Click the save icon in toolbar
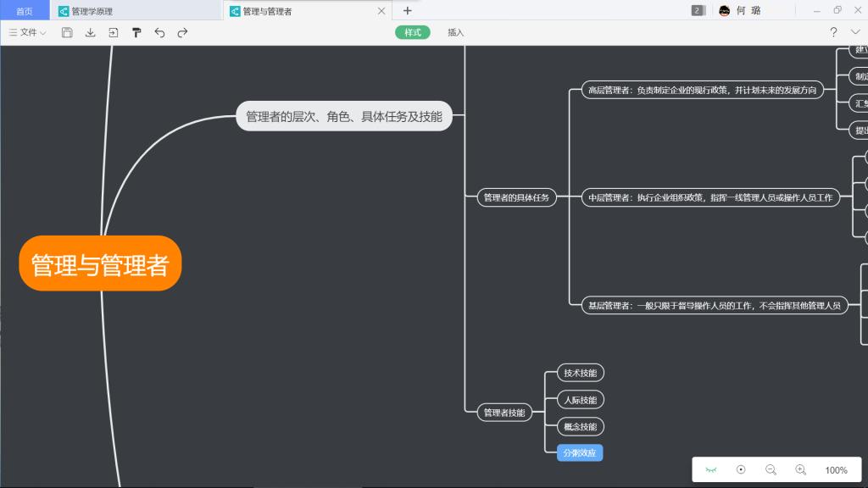Image resolution: width=868 pixels, height=488 pixels. pyautogui.click(x=67, y=32)
